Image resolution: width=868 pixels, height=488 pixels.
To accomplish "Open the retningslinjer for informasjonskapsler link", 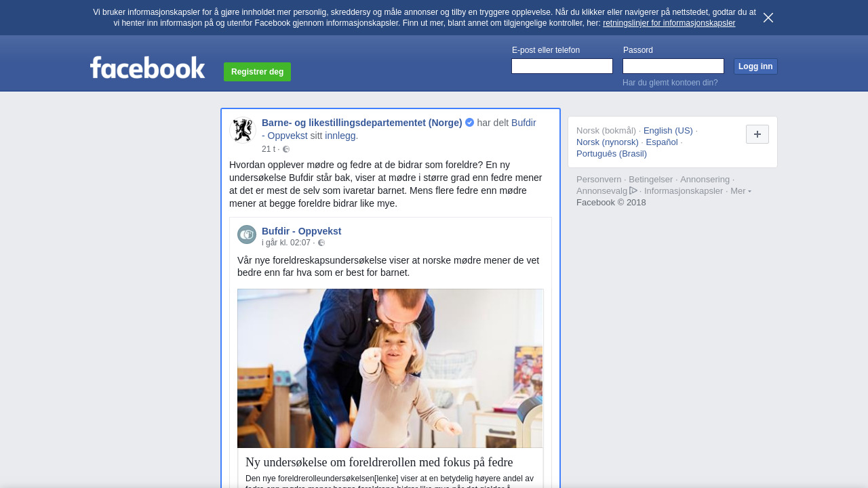I will (x=669, y=23).
